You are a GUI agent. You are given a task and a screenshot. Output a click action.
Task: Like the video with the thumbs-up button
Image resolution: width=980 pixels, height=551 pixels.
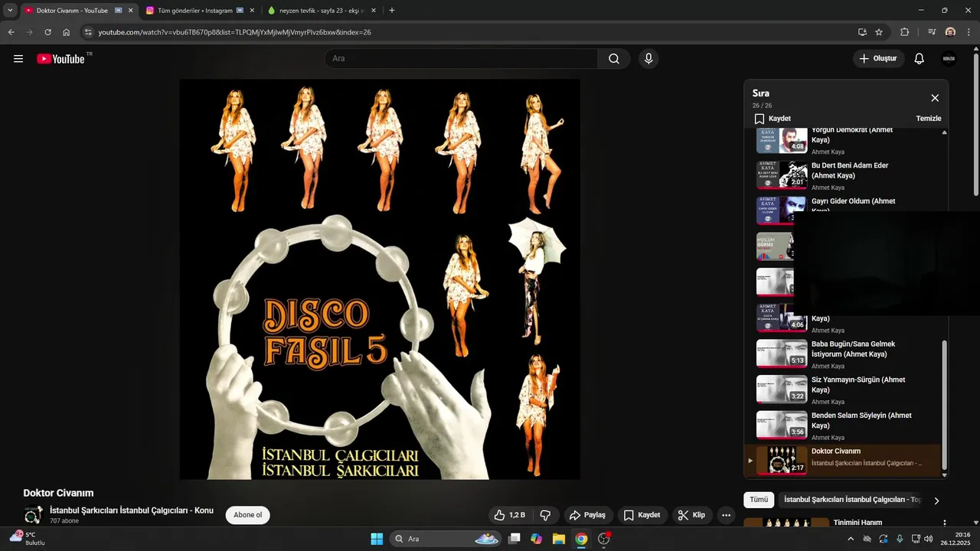coord(509,515)
